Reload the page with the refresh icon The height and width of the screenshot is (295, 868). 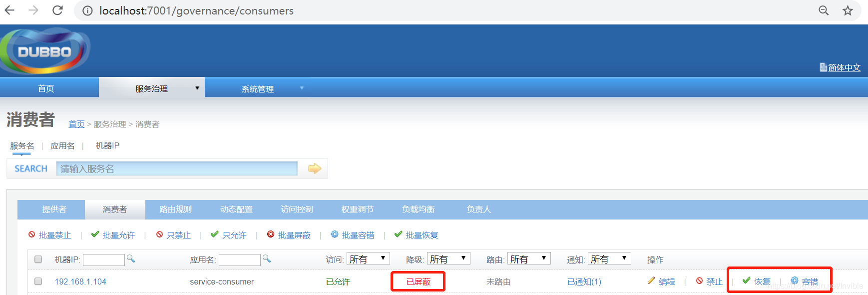(57, 10)
